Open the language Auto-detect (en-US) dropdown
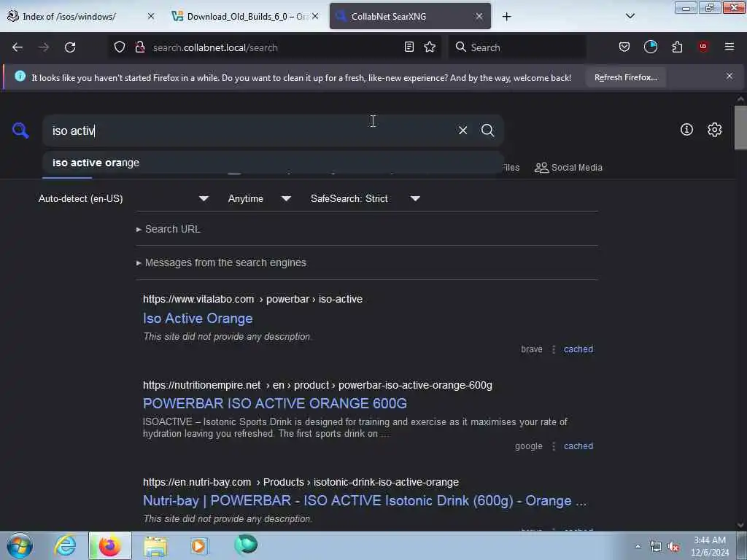The width and height of the screenshot is (747, 560). (123, 198)
